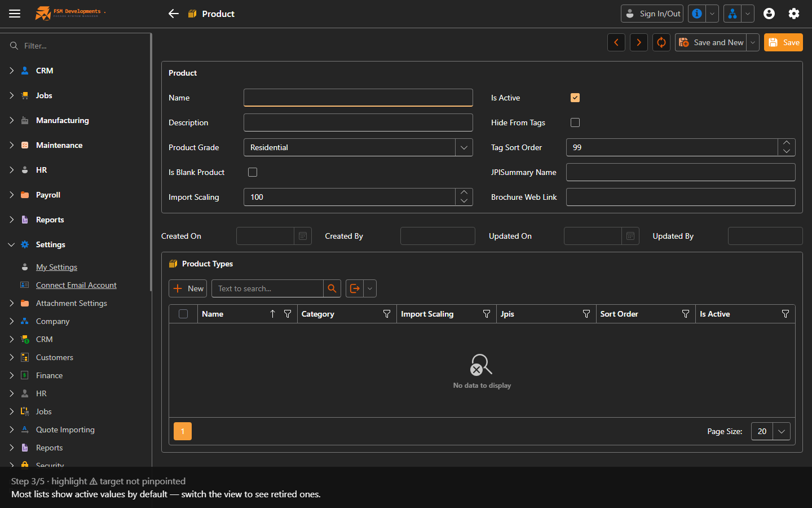Image resolution: width=812 pixels, height=508 pixels.
Task: Go to previous record arrow
Action: 616,42
